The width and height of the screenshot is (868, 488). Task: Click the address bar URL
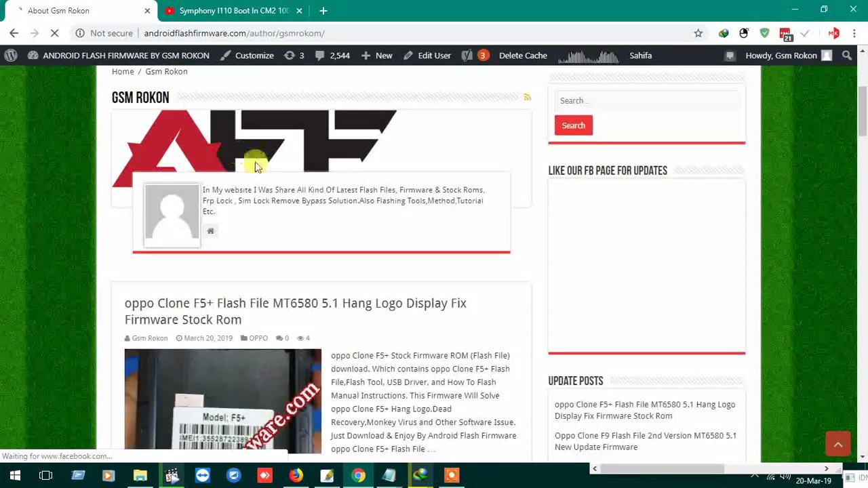click(x=234, y=33)
